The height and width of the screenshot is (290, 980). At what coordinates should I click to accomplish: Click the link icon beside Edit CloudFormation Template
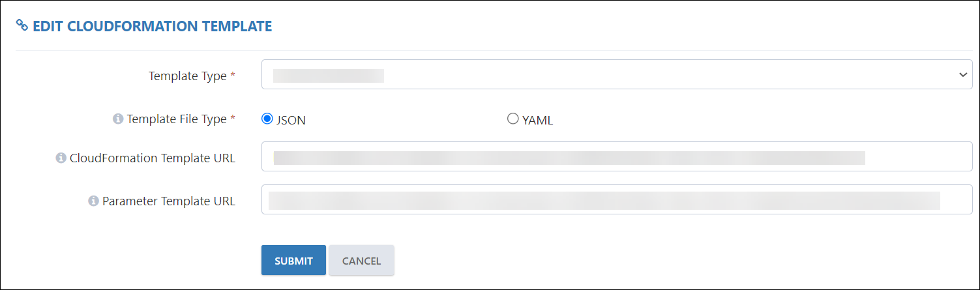22,25
